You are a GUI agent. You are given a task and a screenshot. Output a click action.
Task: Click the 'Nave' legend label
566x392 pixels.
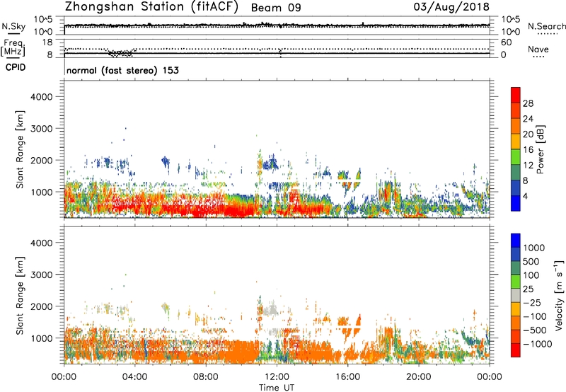[538, 49]
